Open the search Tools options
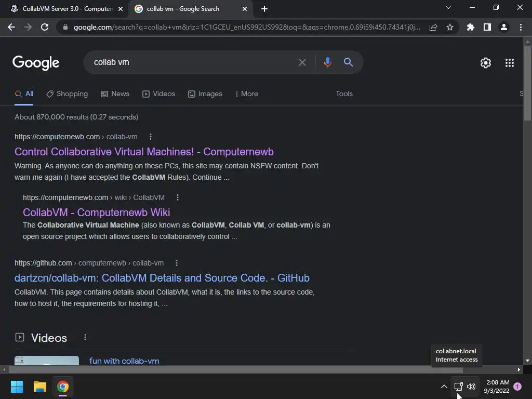 (344, 94)
